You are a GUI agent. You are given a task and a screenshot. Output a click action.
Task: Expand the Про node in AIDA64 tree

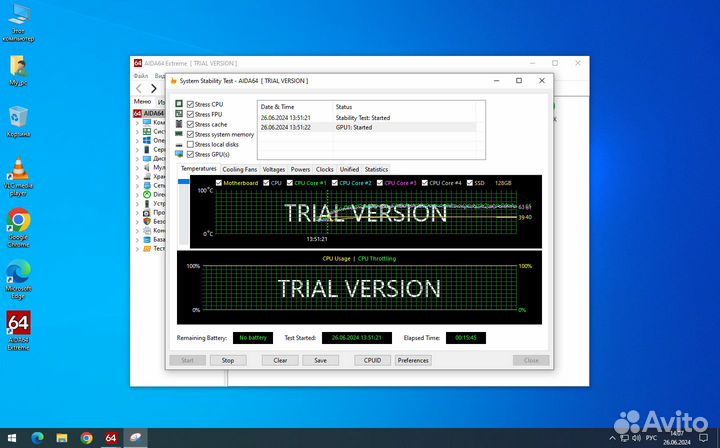click(x=137, y=213)
